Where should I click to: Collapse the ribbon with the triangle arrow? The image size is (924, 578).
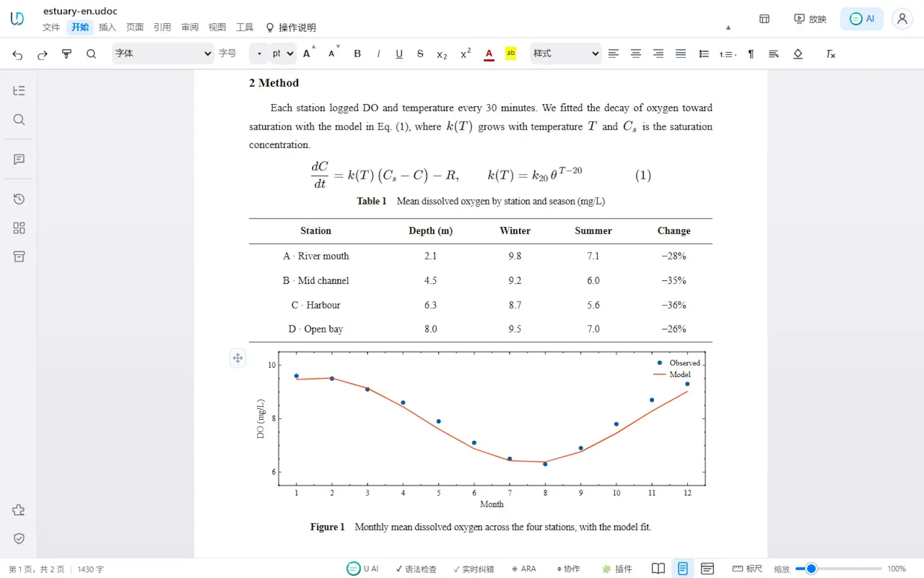[x=728, y=28]
